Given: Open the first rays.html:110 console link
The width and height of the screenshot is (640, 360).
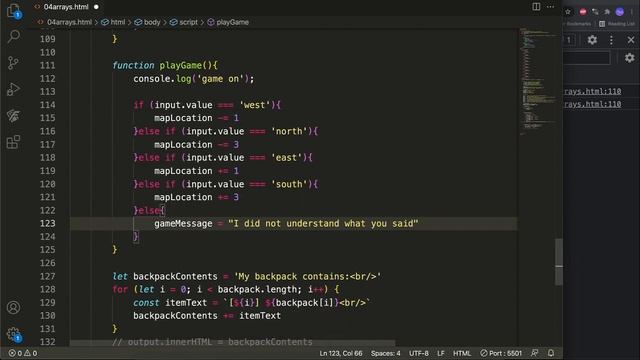Looking at the screenshot, I should pos(593,91).
